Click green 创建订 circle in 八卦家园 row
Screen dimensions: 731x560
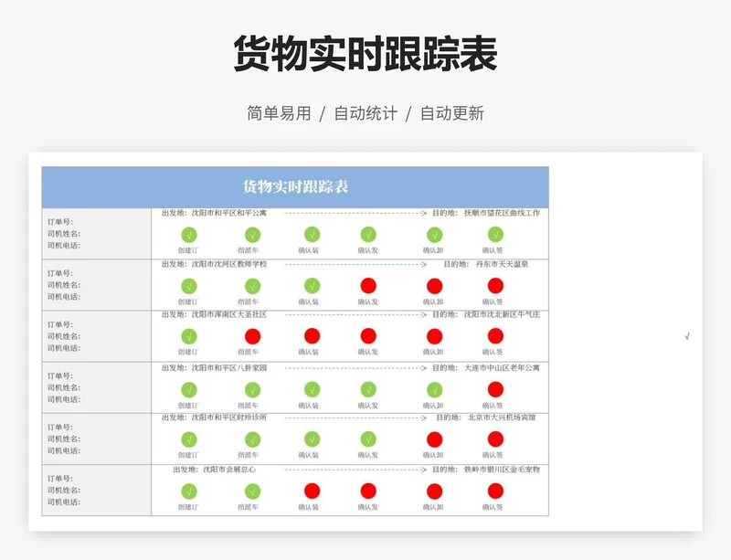point(189,389)
